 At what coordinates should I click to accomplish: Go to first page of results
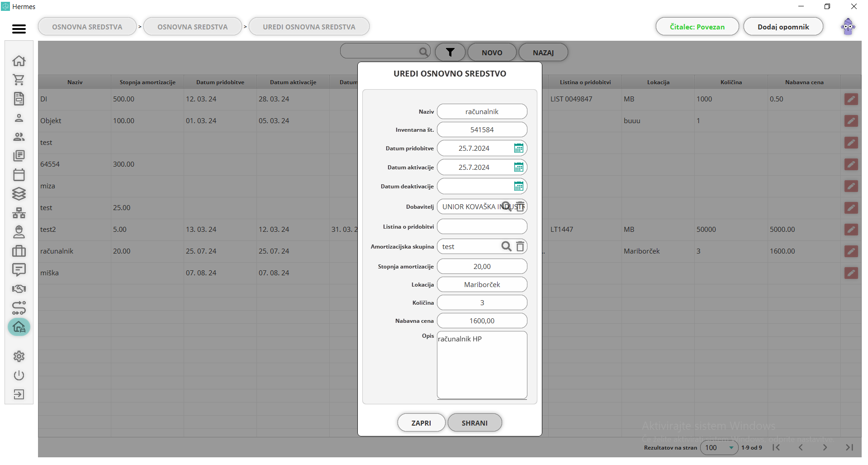point(776,447)
